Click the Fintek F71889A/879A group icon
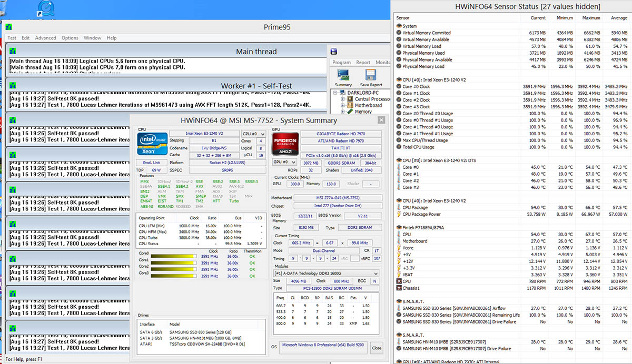The image size is (632, 364). (399, 228)
